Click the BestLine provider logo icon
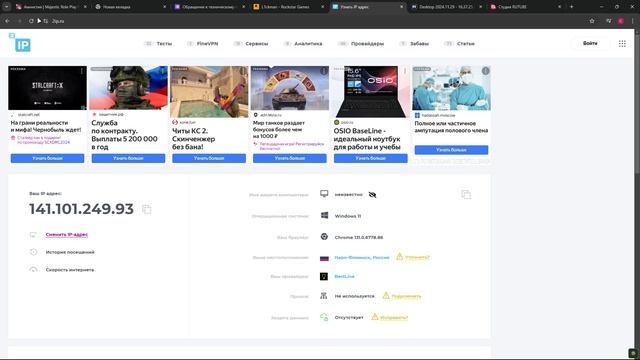Image resolution: width=640 pixels, height=360 pixels. (x=324, y=276)
